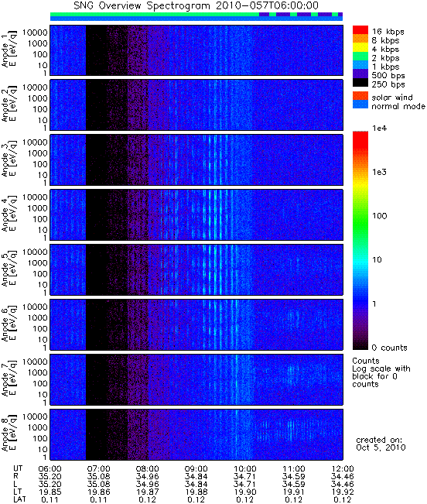Click the red 16 kbps legend swatch

(x=360, y=30)
